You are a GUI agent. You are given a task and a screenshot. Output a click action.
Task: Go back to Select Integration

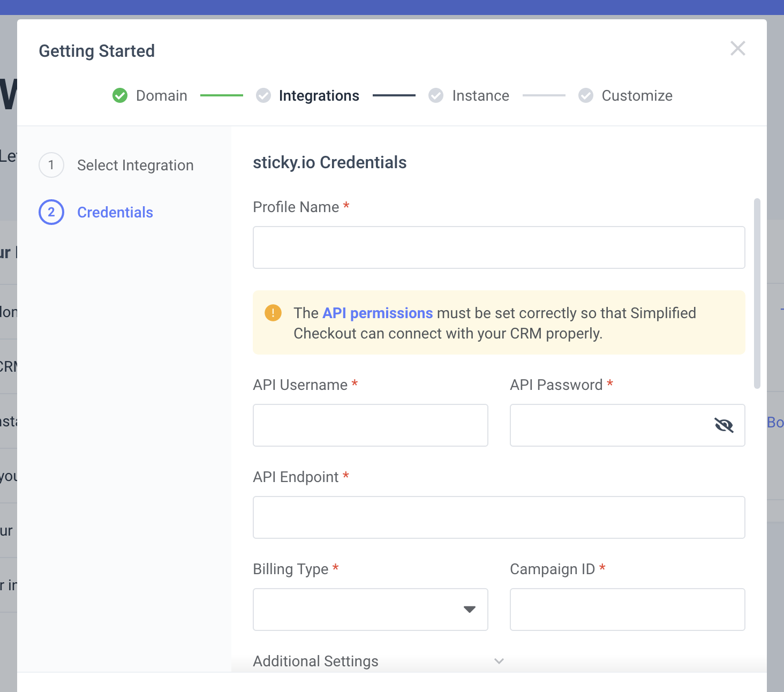point(135,165)
